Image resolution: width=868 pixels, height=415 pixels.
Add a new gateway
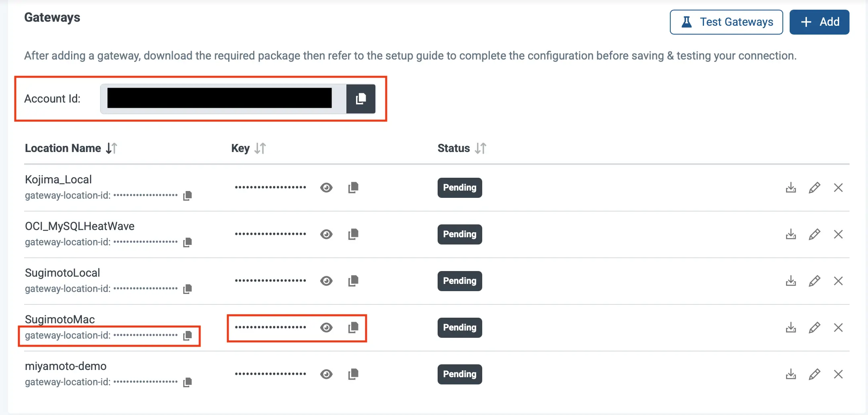(819, 22)
